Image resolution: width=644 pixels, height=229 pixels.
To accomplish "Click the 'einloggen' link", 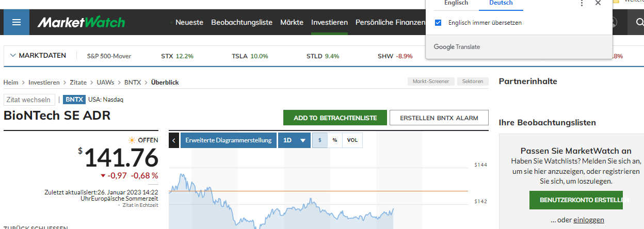I will [x=588, y=220].
